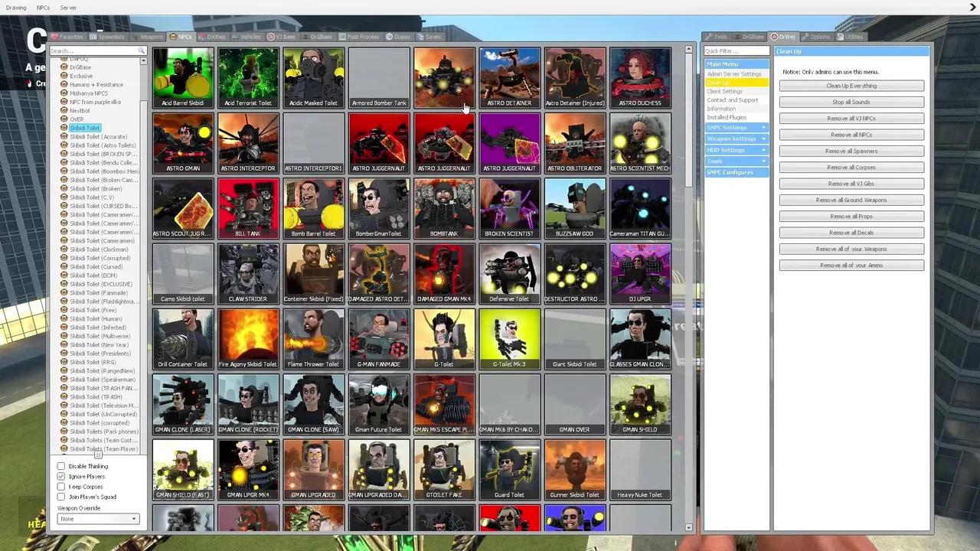This screenshot has width=980, height=551.
Task: Open the Options wrench tab icon
Action: coord(806,36)
